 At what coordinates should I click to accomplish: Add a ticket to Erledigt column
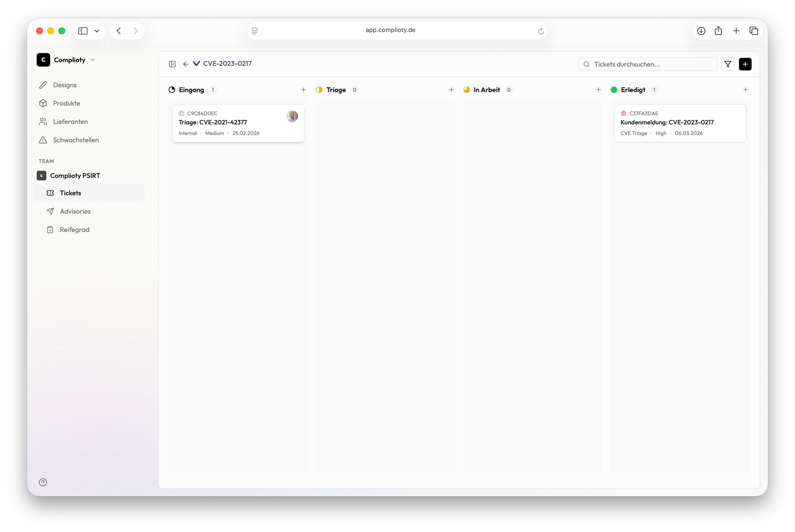746,90
